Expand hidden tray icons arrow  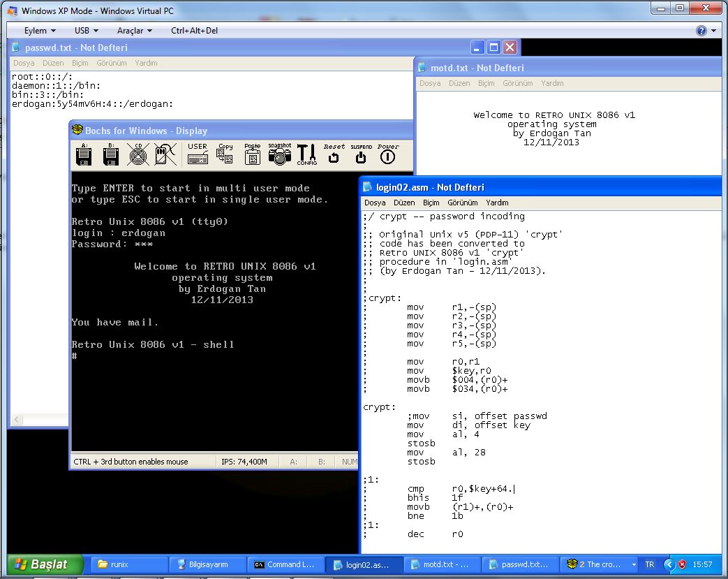click(x=669, y=564)
